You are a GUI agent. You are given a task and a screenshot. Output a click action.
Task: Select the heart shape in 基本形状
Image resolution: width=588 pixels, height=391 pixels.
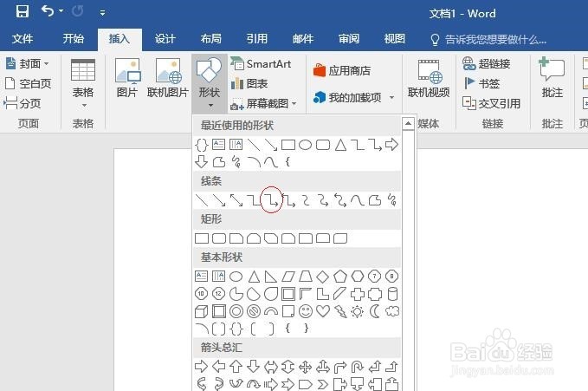(x=323, y=311)
